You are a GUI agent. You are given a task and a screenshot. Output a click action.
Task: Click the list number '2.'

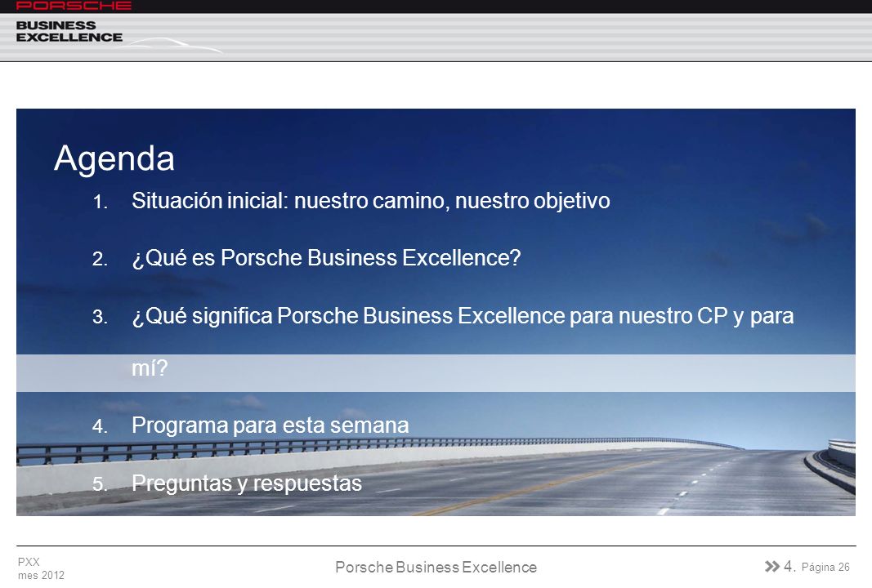[x=100, y=260]
